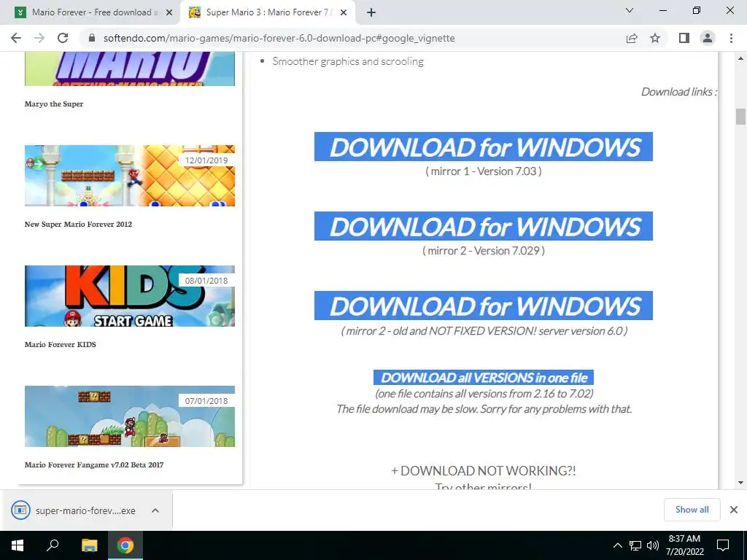The image size is (747, 560).
Task: Open Mario Forever Fangame v7.02 thumbnail
Action: point(130,416)
